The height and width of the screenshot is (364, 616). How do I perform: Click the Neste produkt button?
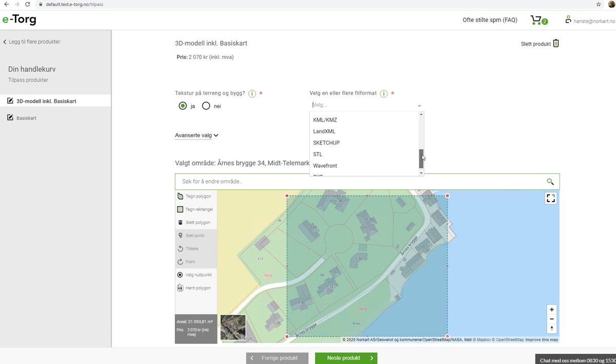click(x=346, y=358)
